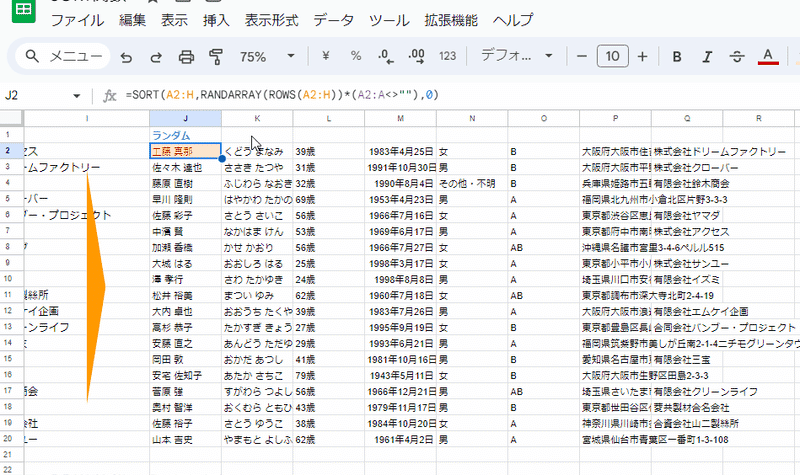800x475 pixels.
Task: Select the AB cell in 加瀬 香織 row
Action: click(543, 247)
